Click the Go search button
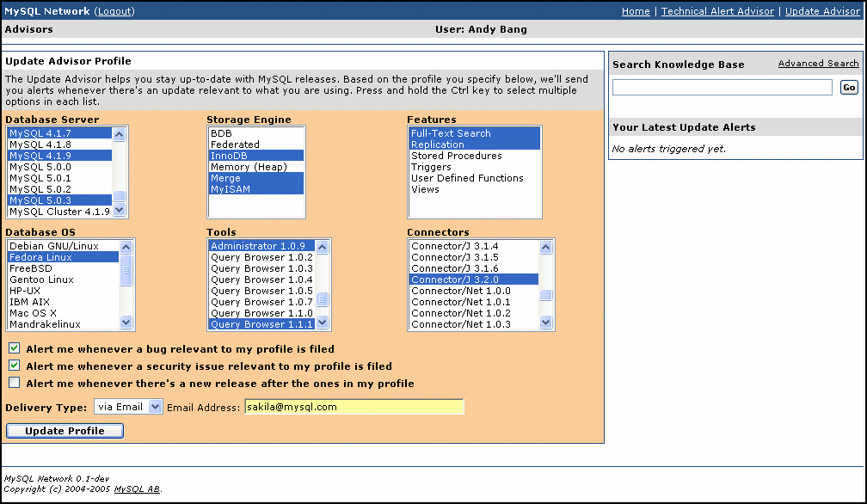The image size is (867, 504). [849, 88]
